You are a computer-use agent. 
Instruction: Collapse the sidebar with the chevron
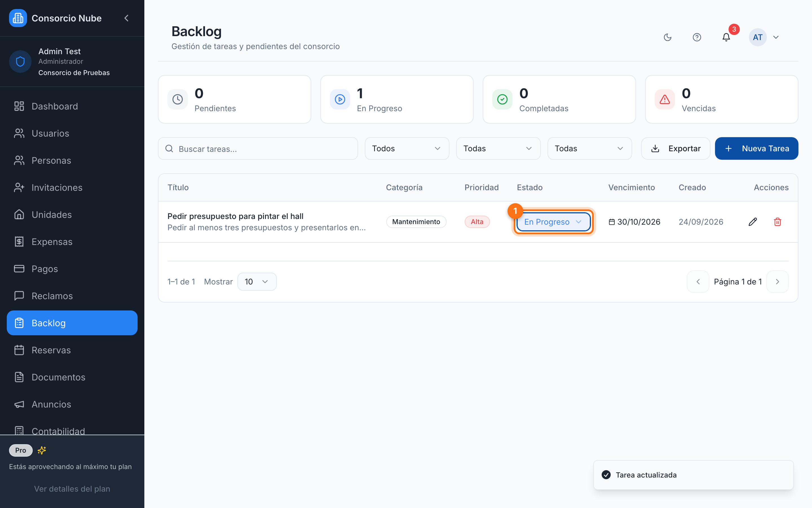[127, 18]
